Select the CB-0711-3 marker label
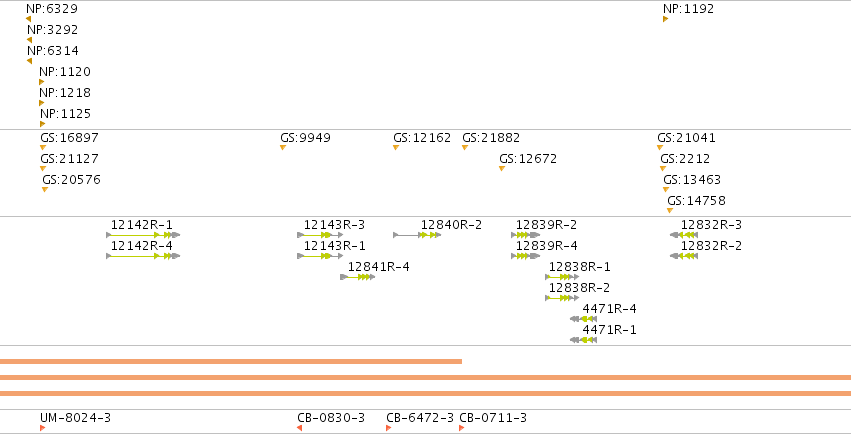 click(493, 418)
